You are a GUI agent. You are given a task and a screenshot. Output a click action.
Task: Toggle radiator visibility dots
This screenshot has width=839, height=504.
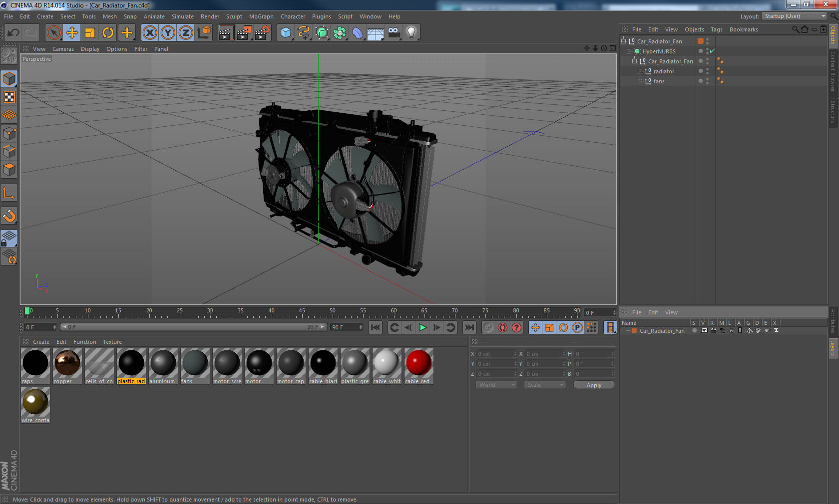tap(707, 71)
